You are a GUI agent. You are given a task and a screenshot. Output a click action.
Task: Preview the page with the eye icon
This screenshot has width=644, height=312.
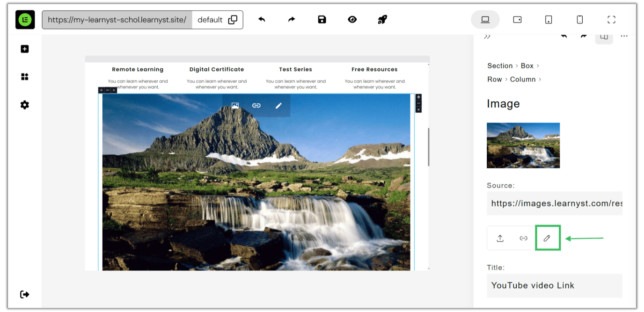point(352,19)
